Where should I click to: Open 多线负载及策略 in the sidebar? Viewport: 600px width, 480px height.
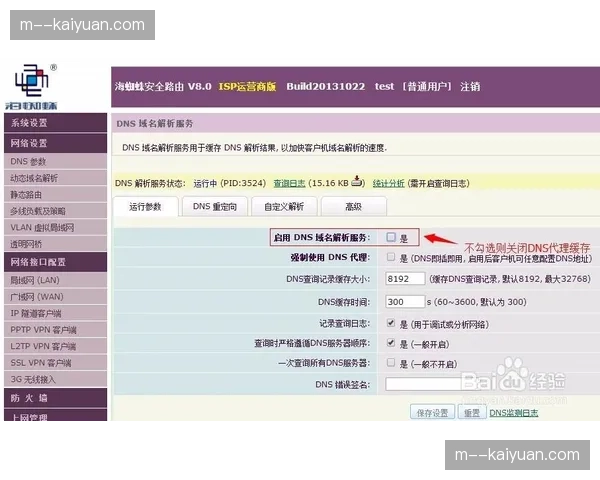(x=55, y=211)
